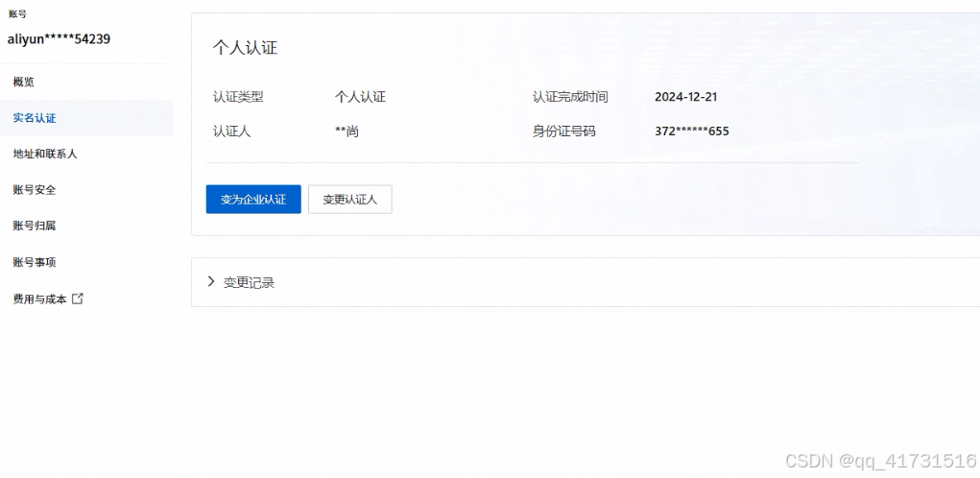Open 账号事项 in sidebar
This screenshot has height=478, width=980.
(x=35, y=262)
